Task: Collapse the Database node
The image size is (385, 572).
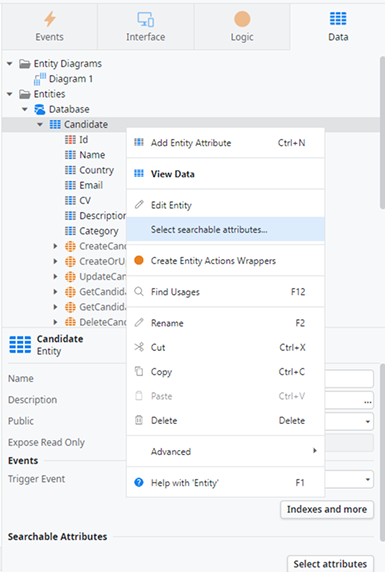Action: click(25, 109)
